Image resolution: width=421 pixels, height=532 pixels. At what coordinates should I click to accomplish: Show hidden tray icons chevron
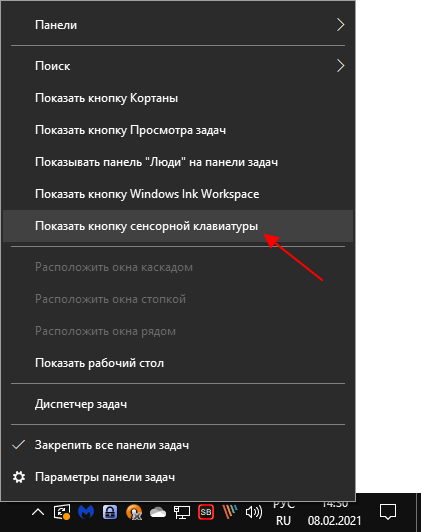click(38, 512)
